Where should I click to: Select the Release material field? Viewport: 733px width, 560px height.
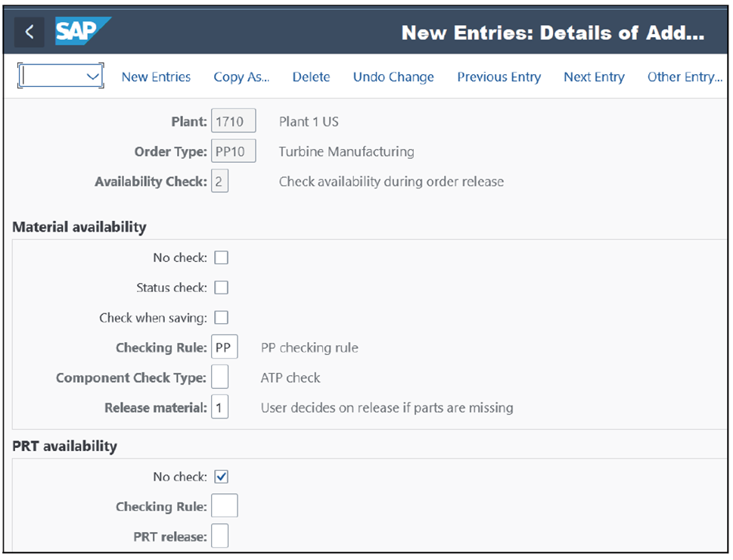coord(219,407)
